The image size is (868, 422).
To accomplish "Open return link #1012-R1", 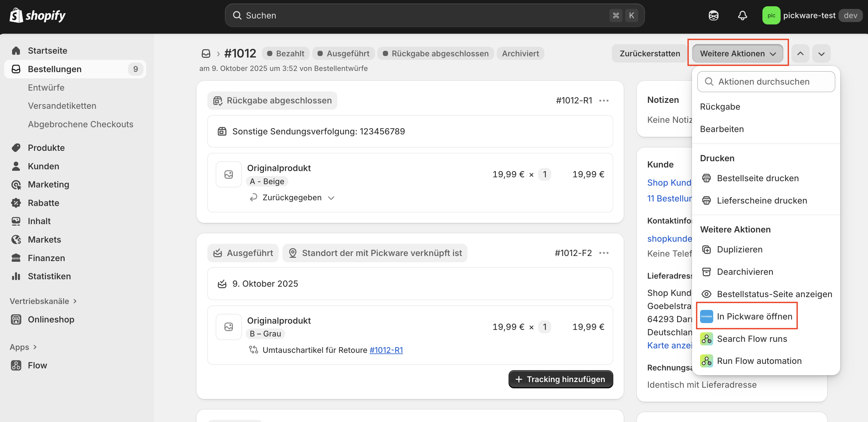I will 386,350.
